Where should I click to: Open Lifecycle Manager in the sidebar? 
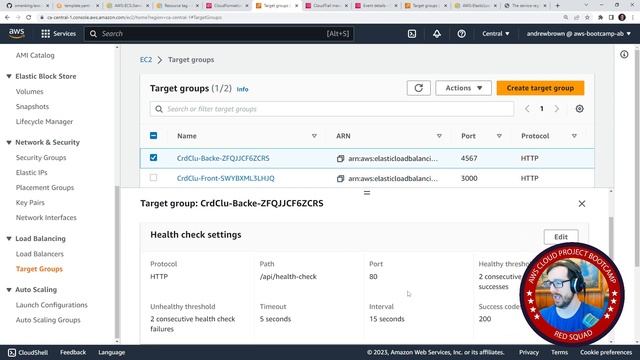pos(44,122)
